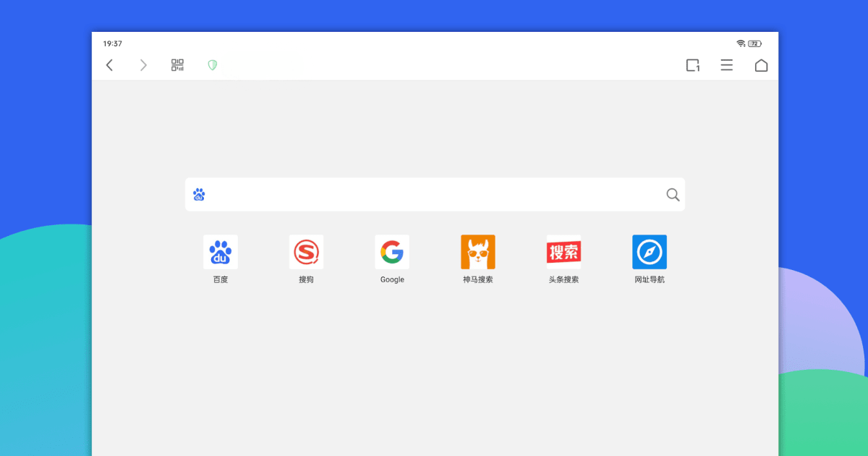Select Baidu as the search engine

[x=220, y=252]
